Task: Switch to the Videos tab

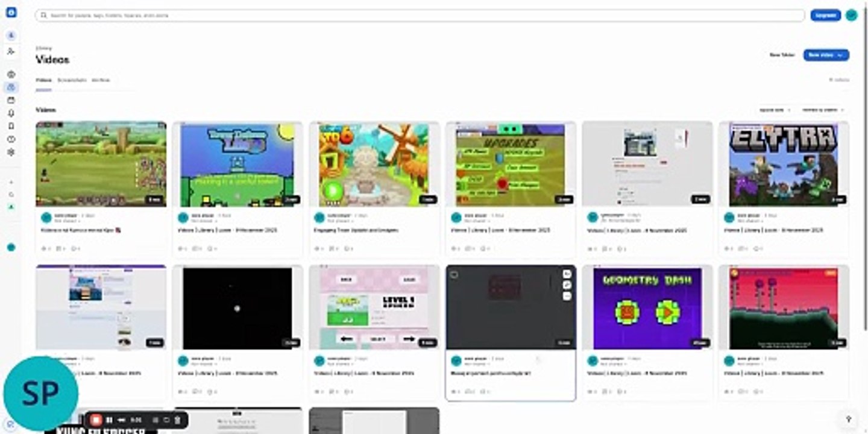Action: pyautogui.click(x=43, y=80)
